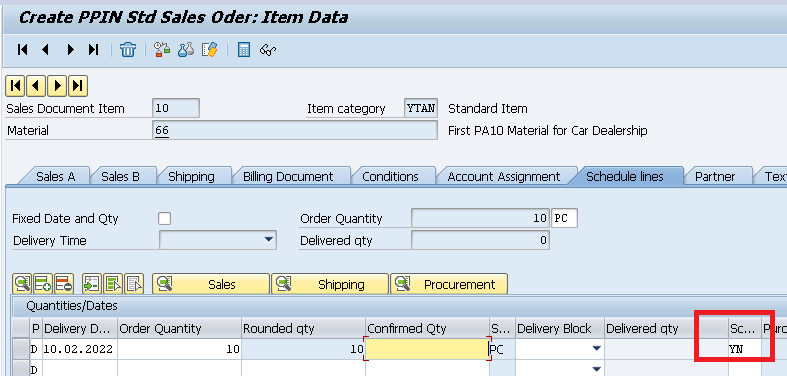
Task: Click next item yellow arrow button
Action: tap(57, 86)
